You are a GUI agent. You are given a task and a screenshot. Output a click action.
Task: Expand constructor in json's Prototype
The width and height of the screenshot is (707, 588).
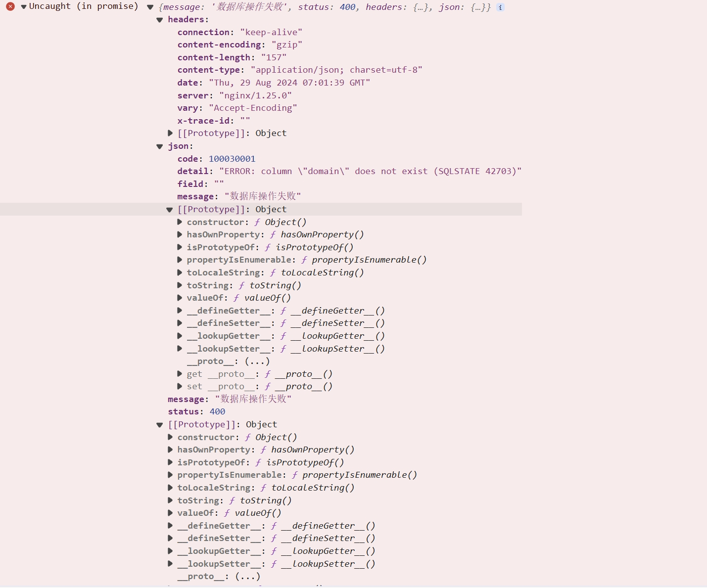tap(180, 222)
